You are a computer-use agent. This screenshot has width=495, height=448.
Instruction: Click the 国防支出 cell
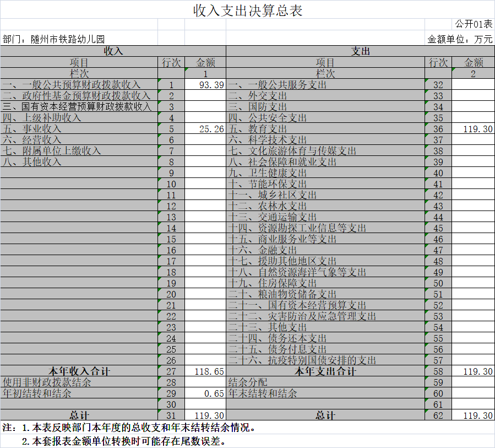pos(325,107)
